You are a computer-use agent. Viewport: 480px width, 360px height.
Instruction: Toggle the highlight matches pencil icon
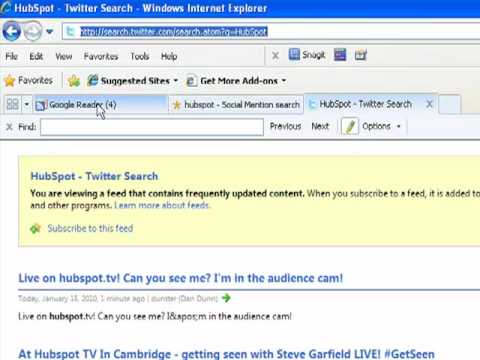click(x=350, y=126)
